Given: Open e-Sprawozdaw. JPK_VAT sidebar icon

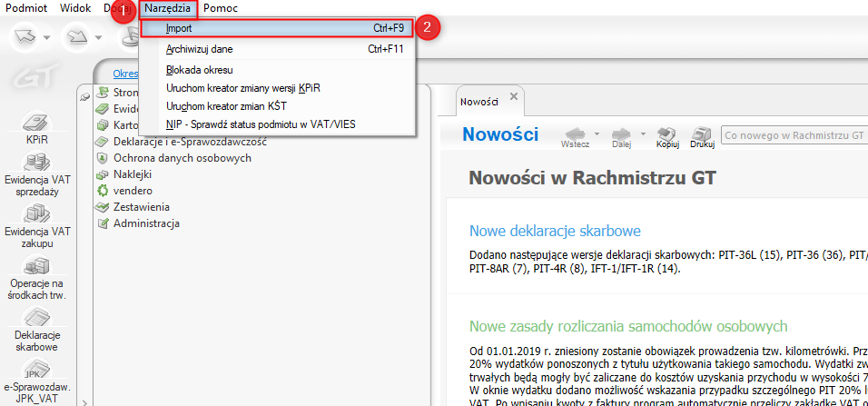Looking at the screenshot, I should [36, 381].
